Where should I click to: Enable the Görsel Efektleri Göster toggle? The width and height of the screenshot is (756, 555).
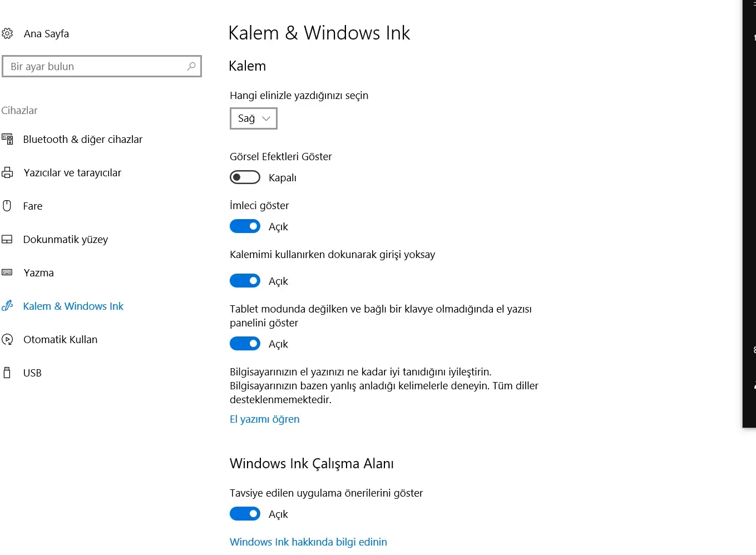[x=245, y=177]
